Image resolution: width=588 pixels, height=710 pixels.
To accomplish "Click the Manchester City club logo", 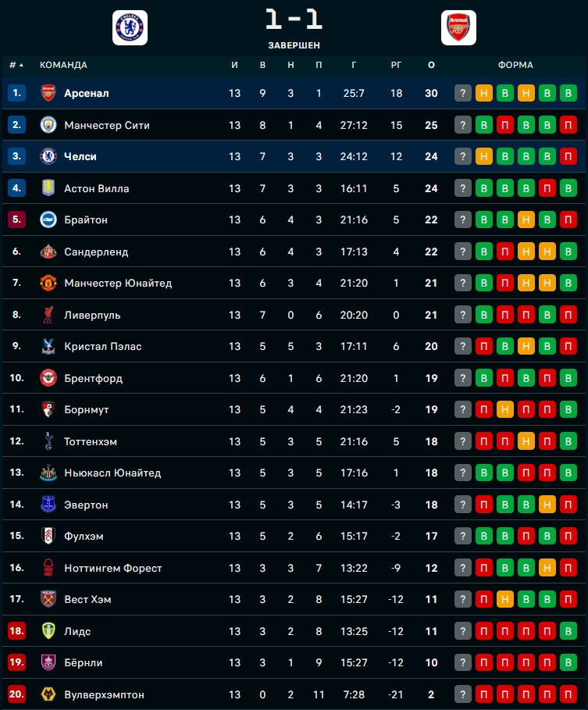I will pyautogui.click(x=48, y=125).
